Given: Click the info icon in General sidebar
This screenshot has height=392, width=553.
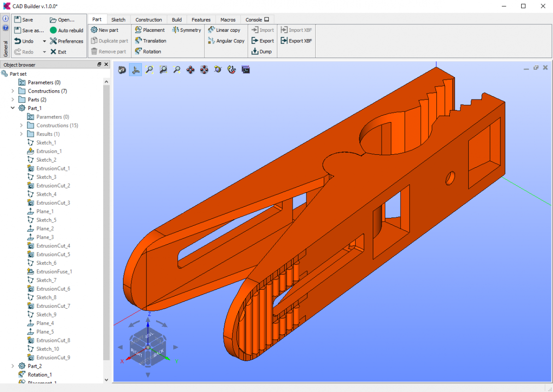Looking at the screenshot, I should 6,19.
